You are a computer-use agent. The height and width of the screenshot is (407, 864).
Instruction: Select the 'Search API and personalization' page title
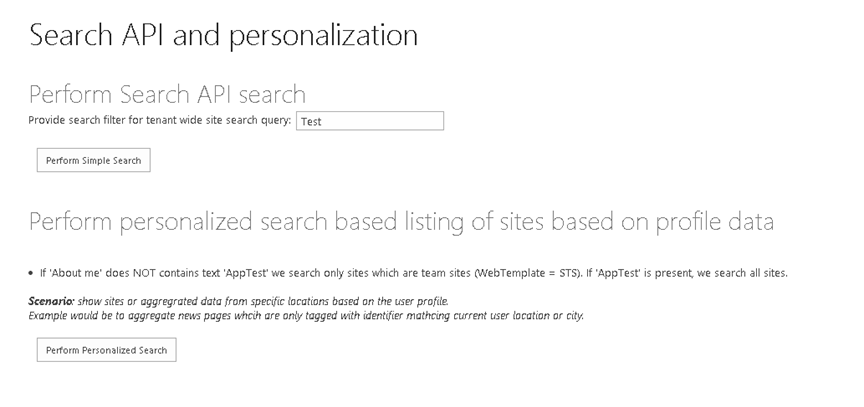point(223,35)
